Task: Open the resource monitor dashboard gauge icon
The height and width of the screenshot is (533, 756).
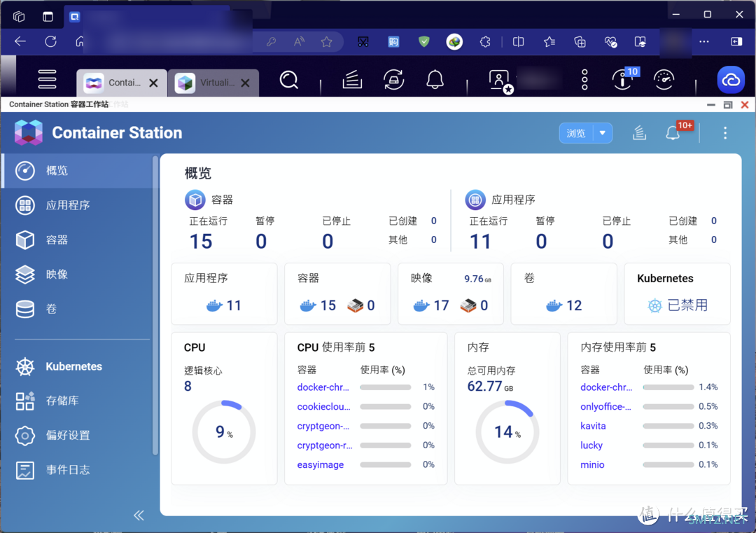Action: pos(664,80)
